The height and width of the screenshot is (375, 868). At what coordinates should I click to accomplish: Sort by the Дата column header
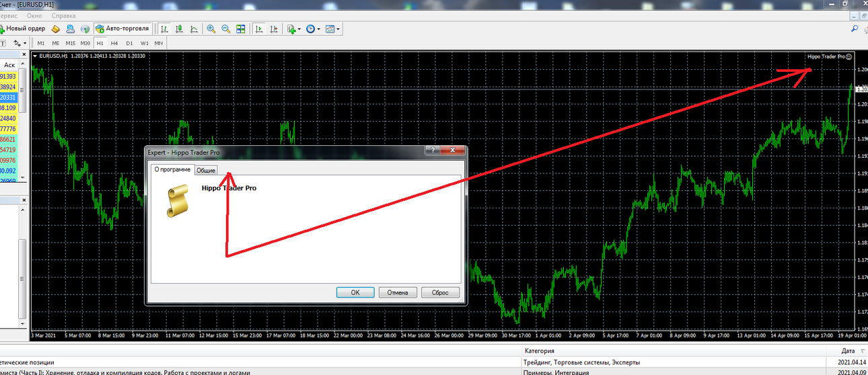[x=848, y=351]
